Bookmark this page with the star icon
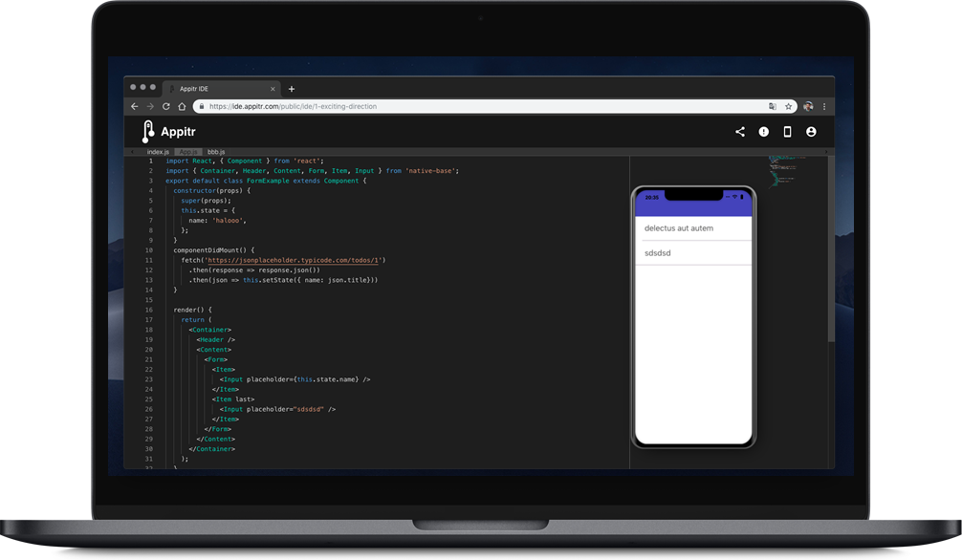 (x=788, y=106)
